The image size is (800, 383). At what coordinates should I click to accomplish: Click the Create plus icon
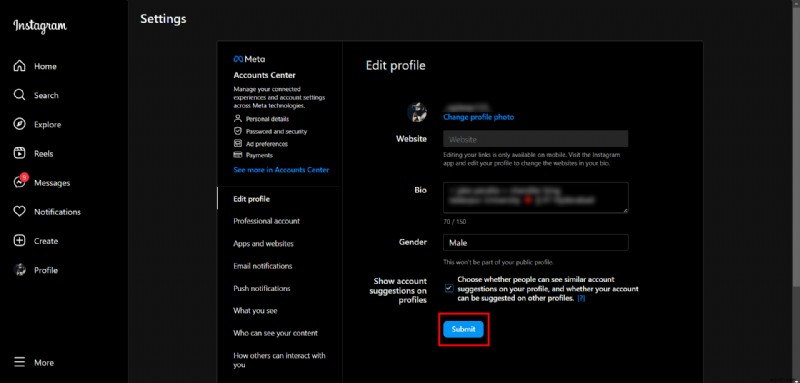coord(19,241)
